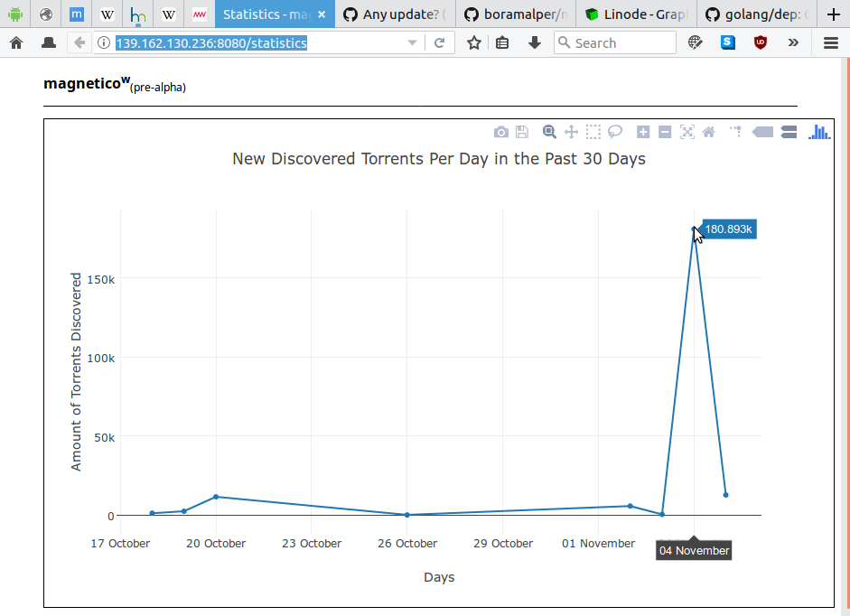The image size is (850, 616).
Task: Activate Box Select on the chart
Action: (593, 132)
